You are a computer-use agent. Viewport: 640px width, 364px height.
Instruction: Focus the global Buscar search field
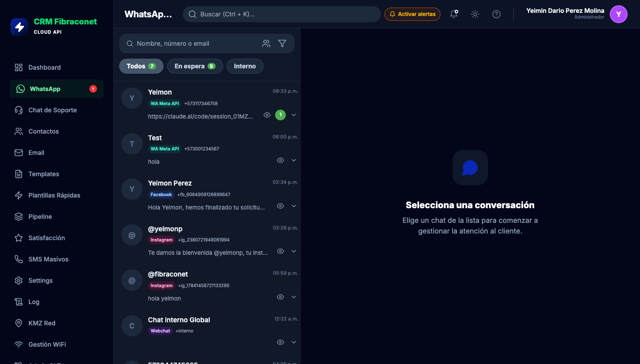[x=282, y=14]
